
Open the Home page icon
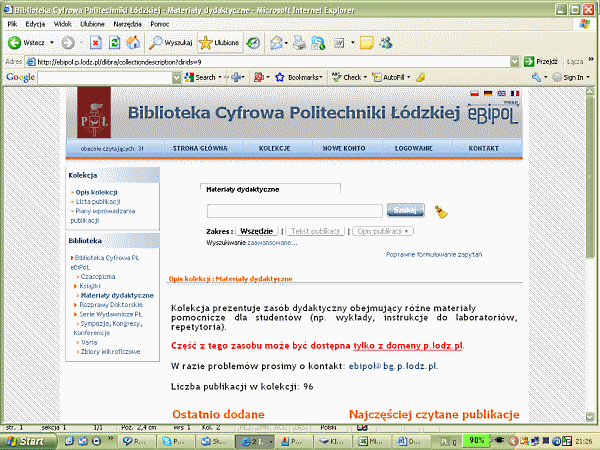pyautogui.click(x=133, y=42)
